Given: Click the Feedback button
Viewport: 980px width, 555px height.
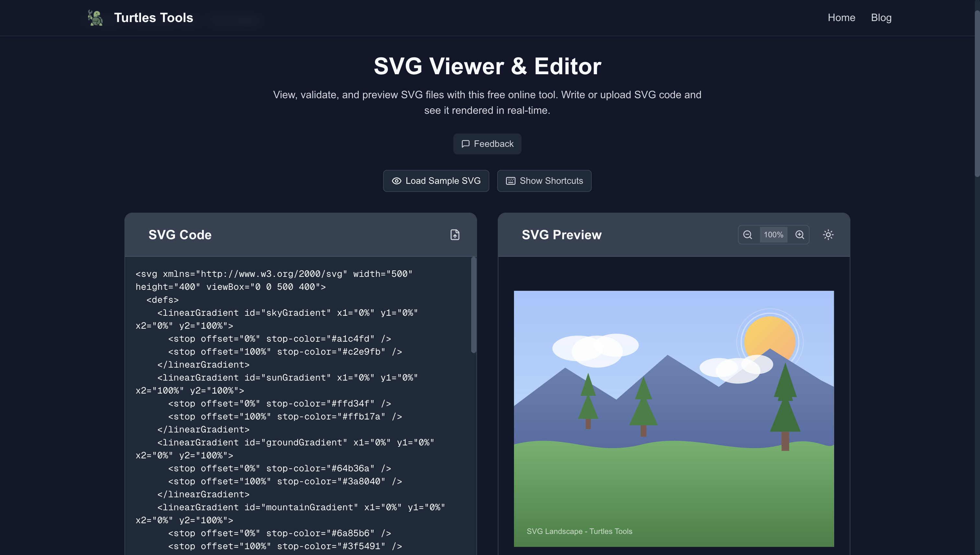Looking at the screenshot, I should click(487, 144).
